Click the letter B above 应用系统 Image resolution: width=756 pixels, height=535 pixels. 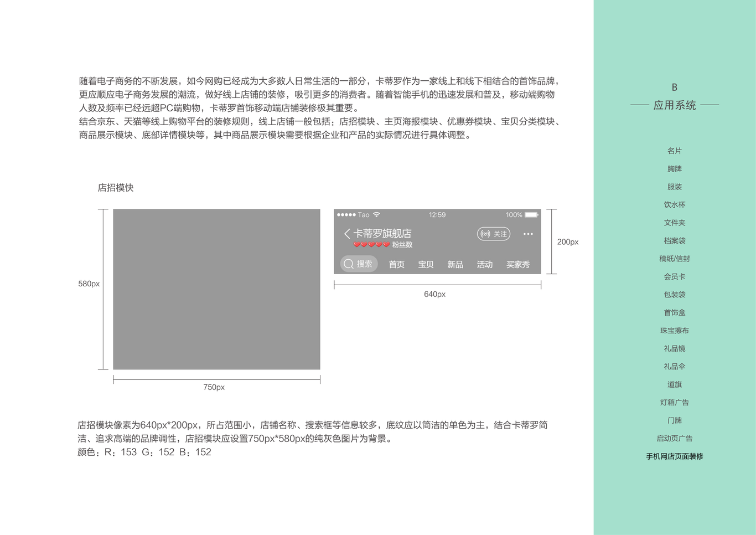click(675, 88)
